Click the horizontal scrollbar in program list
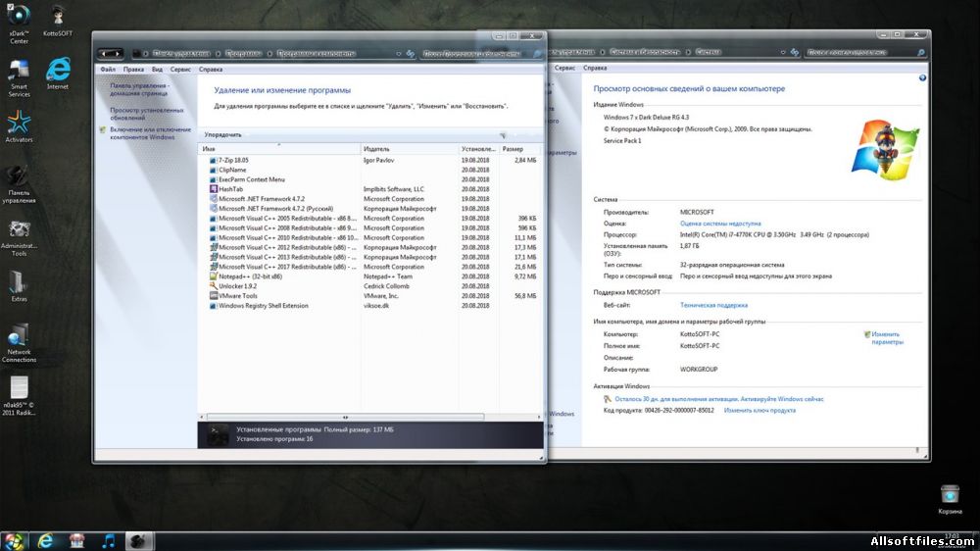The height and width of the screenshot is (551, 980). [345, 417]
